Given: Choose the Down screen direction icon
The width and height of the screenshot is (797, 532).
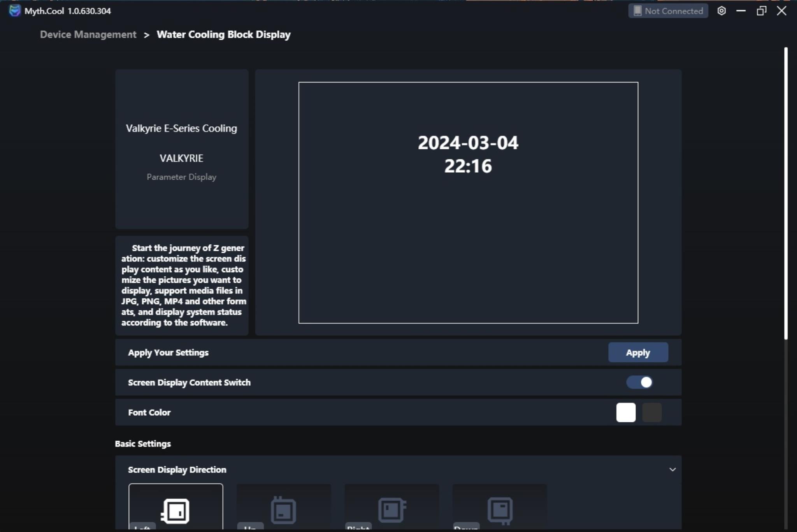Looking at the screenshot, I should click(500, 509).
